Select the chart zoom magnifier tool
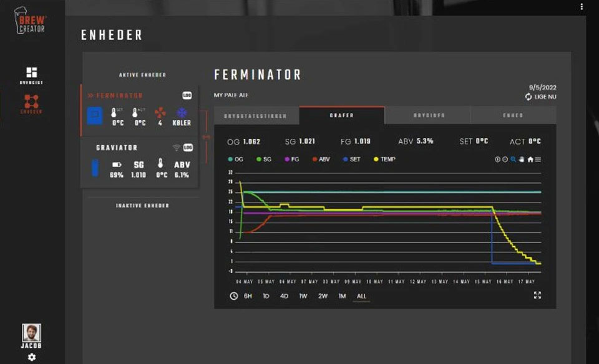Image resolution: width=599 pixels, height=364 pixels. [x=514, y=160]
